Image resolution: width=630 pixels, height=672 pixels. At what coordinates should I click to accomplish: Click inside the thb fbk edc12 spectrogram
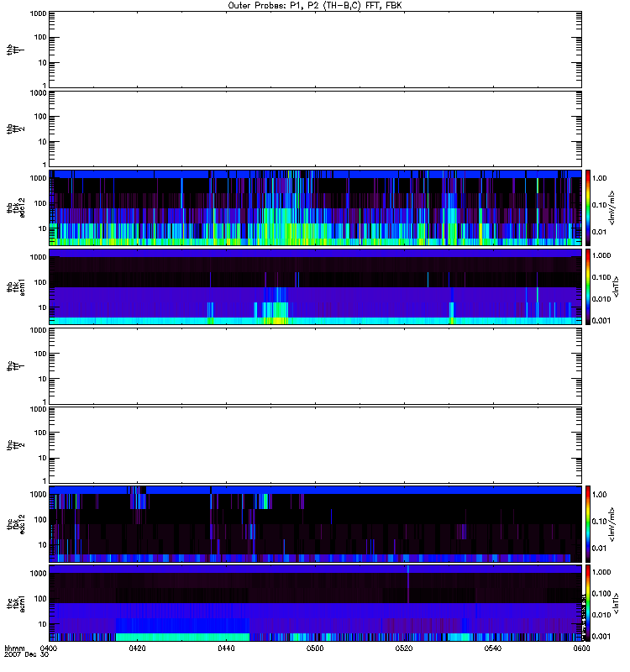coord(315,207)
